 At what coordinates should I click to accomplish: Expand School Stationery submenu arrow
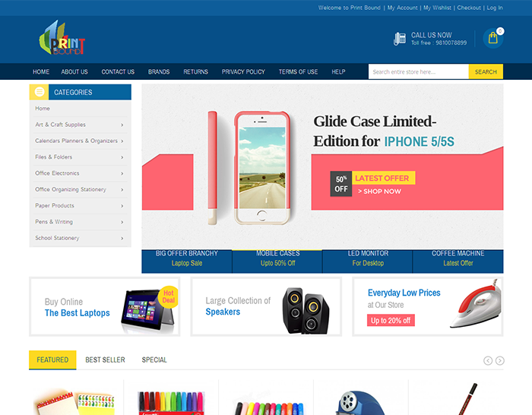(122, 238)
